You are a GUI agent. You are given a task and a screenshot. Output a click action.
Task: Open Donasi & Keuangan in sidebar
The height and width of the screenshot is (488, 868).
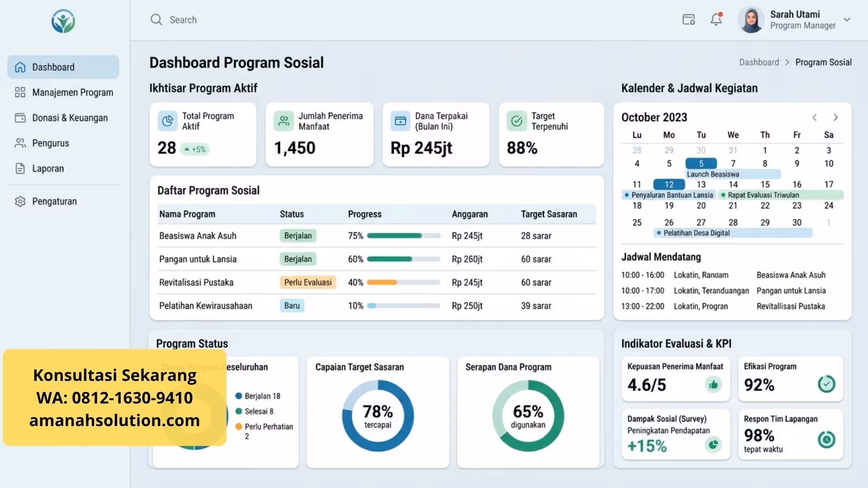click(63, 118)
